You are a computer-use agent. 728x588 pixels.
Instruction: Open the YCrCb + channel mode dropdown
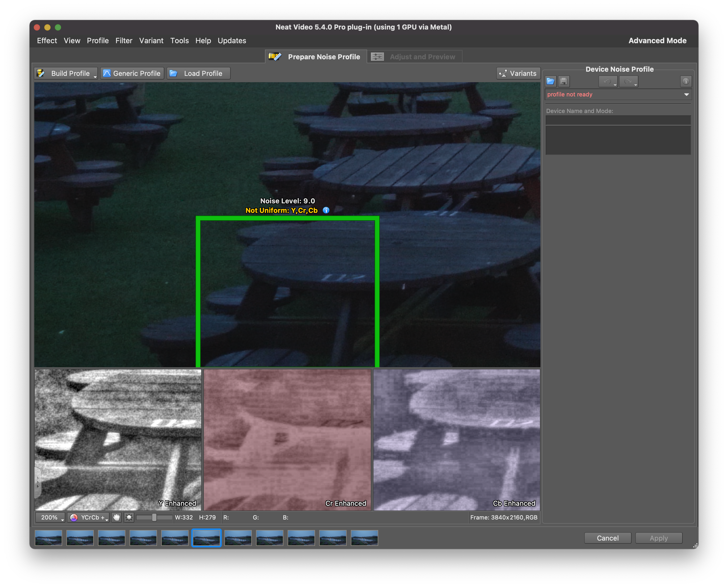click(89, 517)
